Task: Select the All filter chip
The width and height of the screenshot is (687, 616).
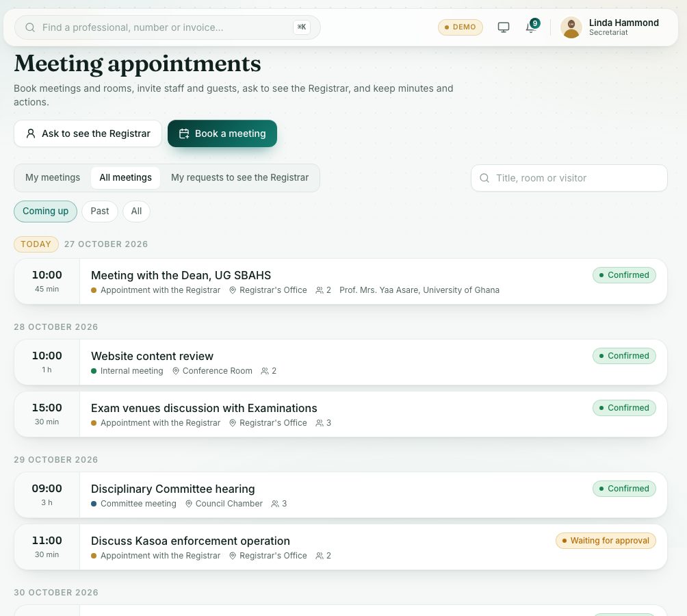Action: click(x=136, y=211)
